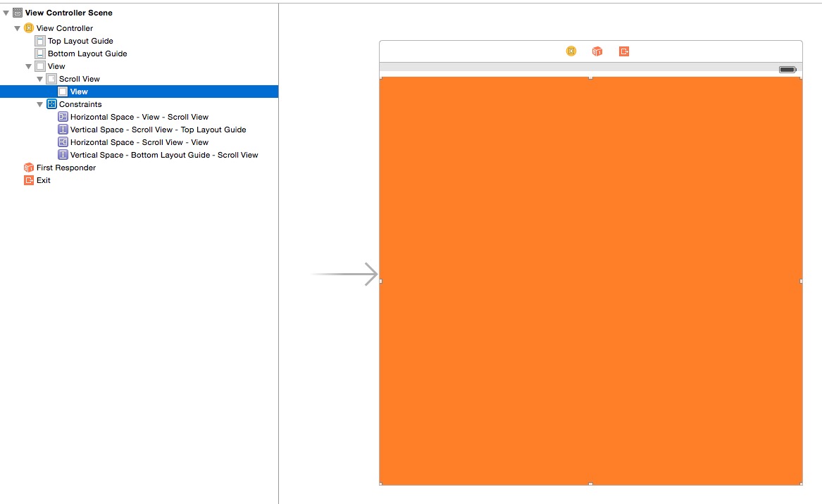
Task: Click the orange view on the canvas
Action: point(590,282)
